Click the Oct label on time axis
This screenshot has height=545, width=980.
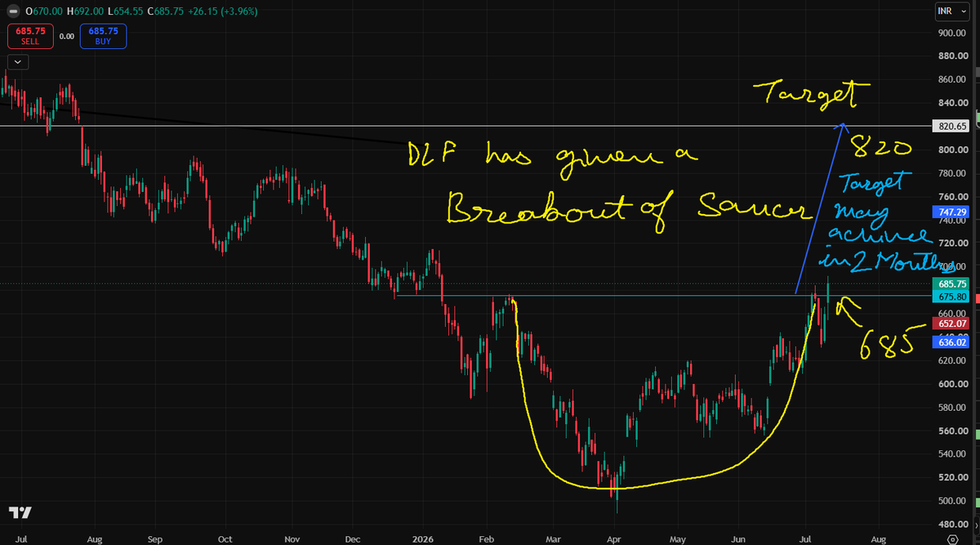225,539
